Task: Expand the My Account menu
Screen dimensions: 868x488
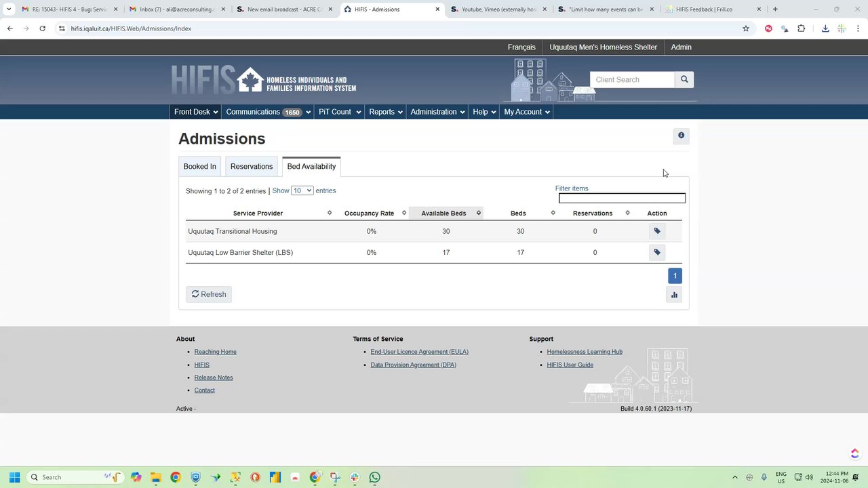Action: (527, 112)
